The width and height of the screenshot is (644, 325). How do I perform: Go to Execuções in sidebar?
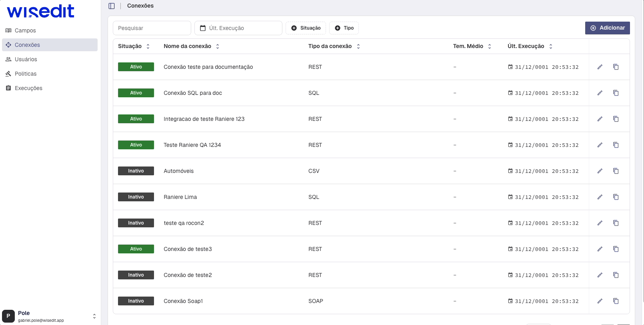click(x=28, y=88)
